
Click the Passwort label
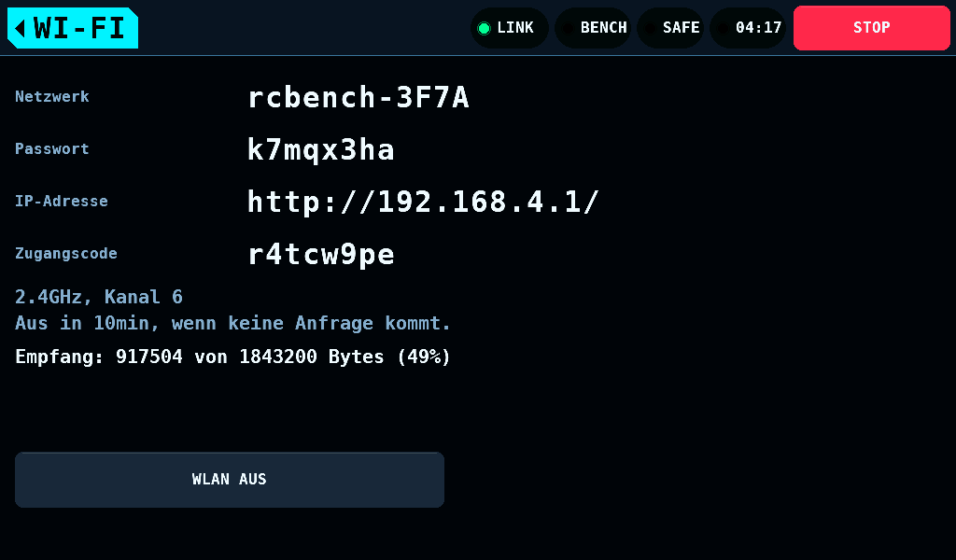(52, 149)
